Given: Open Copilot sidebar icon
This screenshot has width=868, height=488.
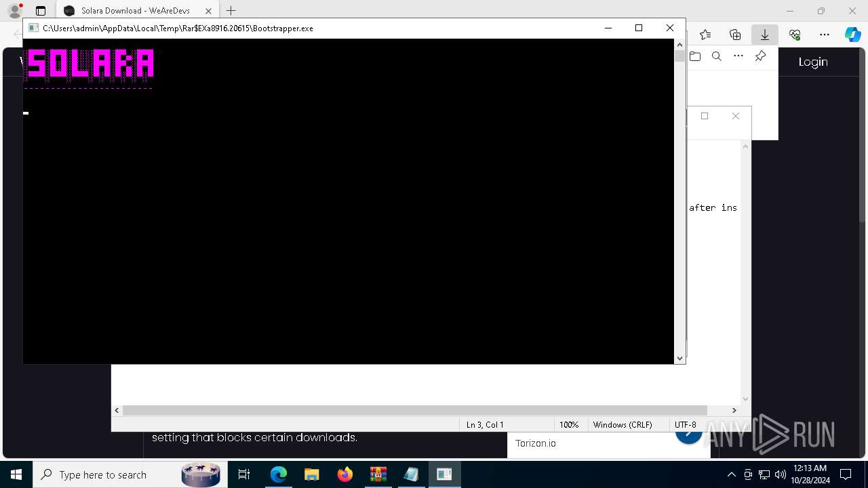Looking at the screenshot, I should (853, 35).
